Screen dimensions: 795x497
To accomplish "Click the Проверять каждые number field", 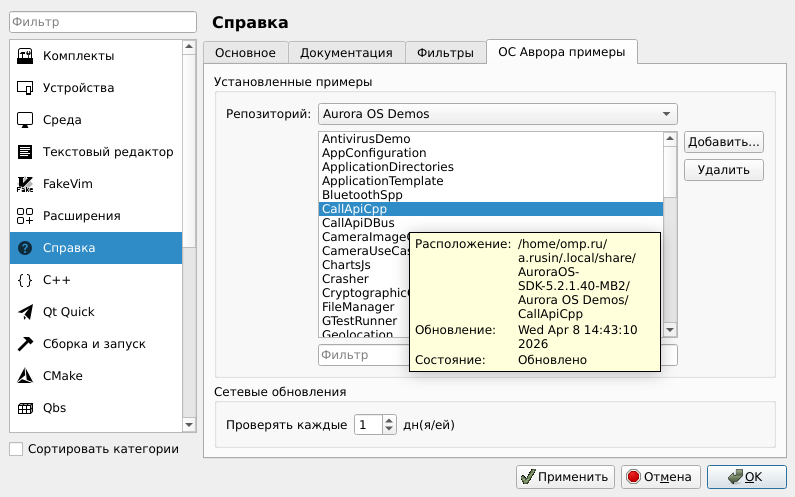I will (369, 425).
